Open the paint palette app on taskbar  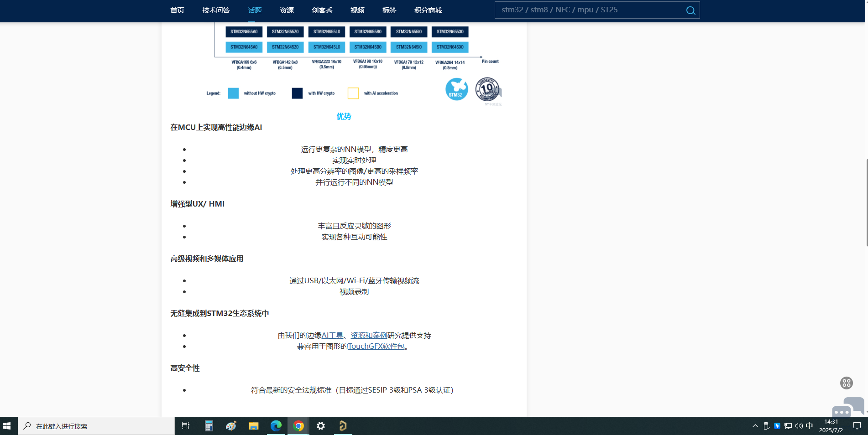pyautogui.click(x=231, y=426)
